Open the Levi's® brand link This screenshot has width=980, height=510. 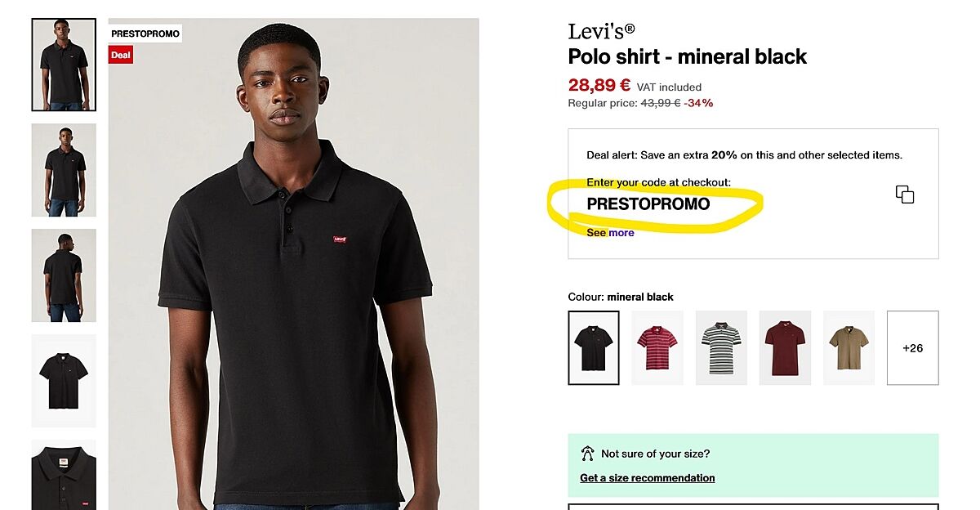(601, 32)
